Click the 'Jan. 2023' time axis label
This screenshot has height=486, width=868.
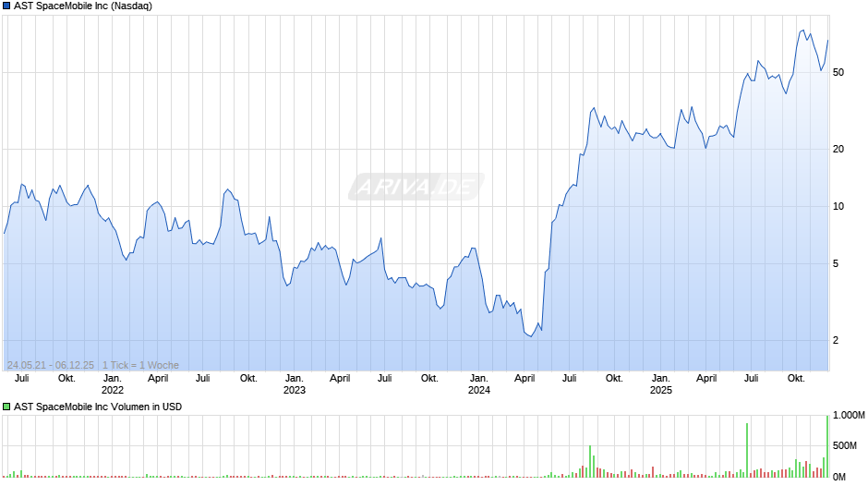pos(294,384)
